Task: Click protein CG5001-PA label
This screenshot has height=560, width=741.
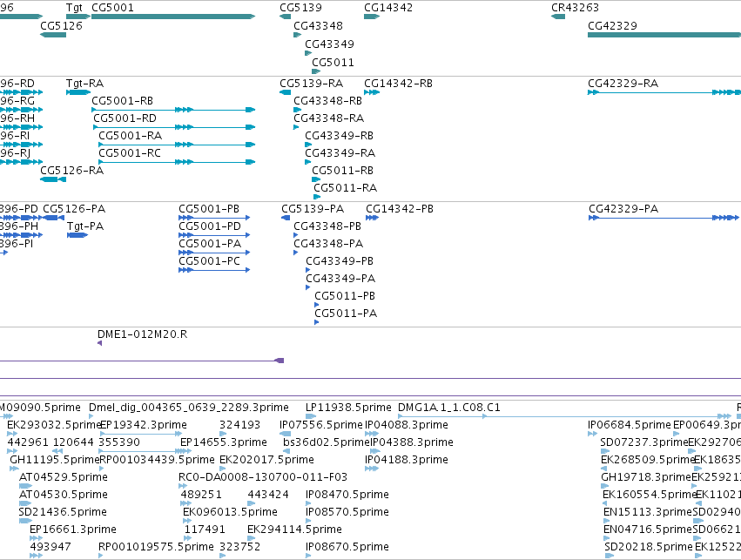Action: click(211, 244)
